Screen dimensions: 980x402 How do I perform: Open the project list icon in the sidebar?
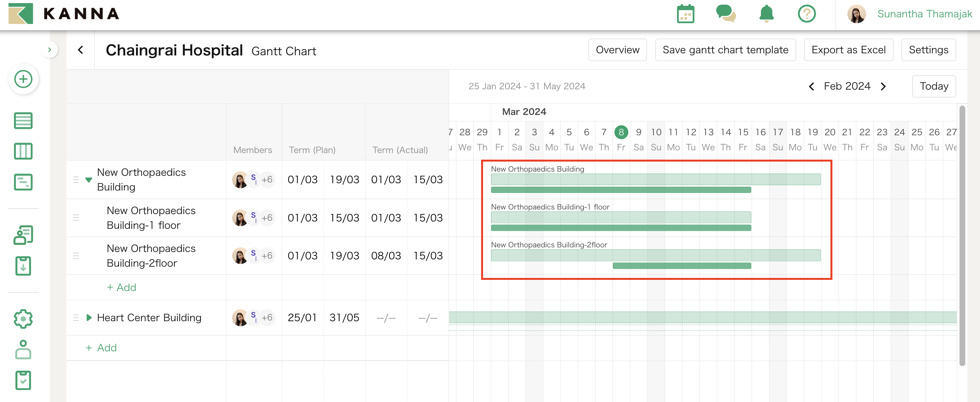pos(23,120)
